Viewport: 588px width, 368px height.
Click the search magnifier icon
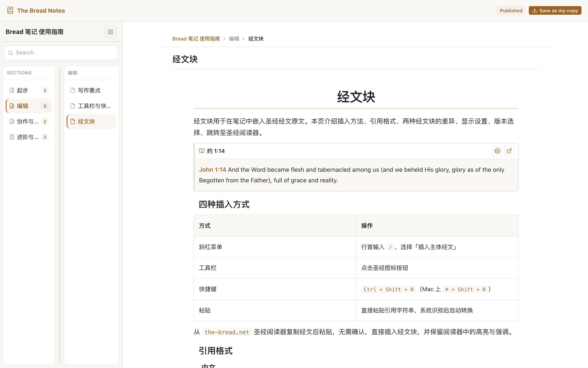click(x=10, y=53)
